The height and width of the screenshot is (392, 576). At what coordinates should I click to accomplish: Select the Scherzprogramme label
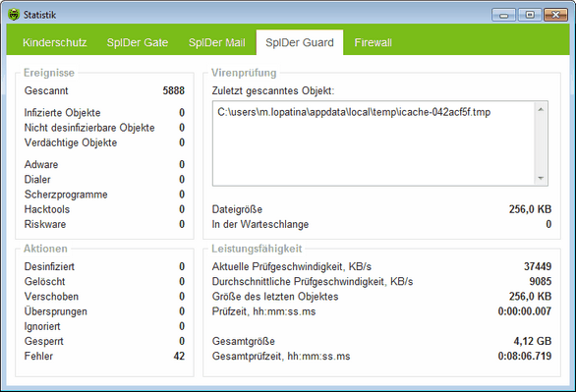pos(66,195)
